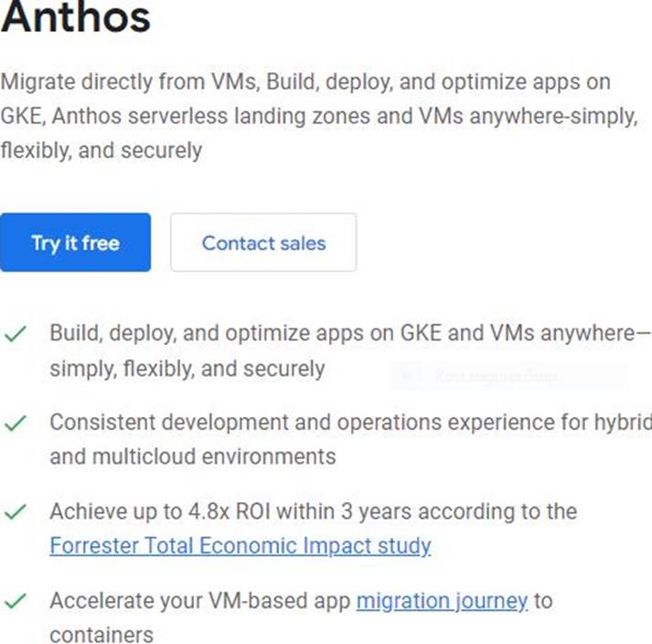Click 'Consistent development and operations experience' text
Screen dimensions: 652x644
348,423
